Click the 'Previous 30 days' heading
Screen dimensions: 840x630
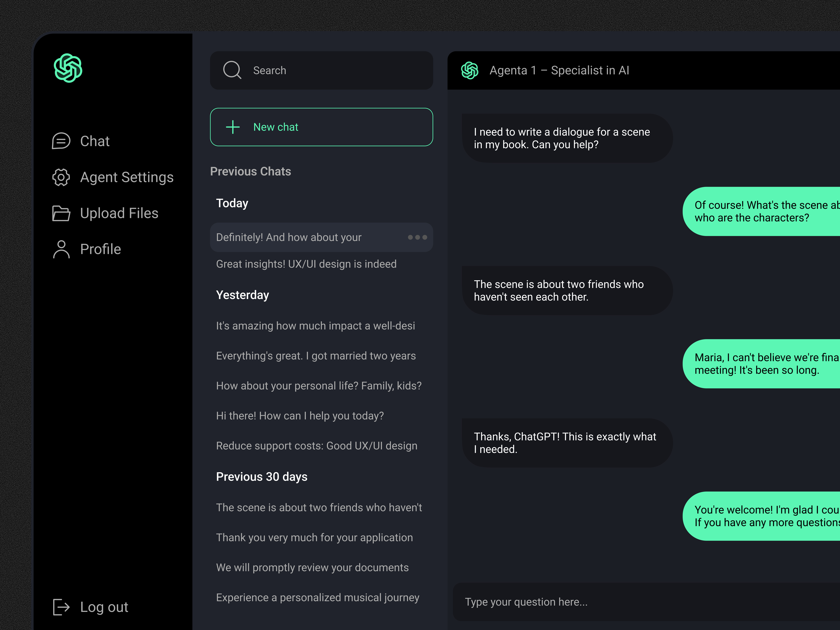[262, 477]
